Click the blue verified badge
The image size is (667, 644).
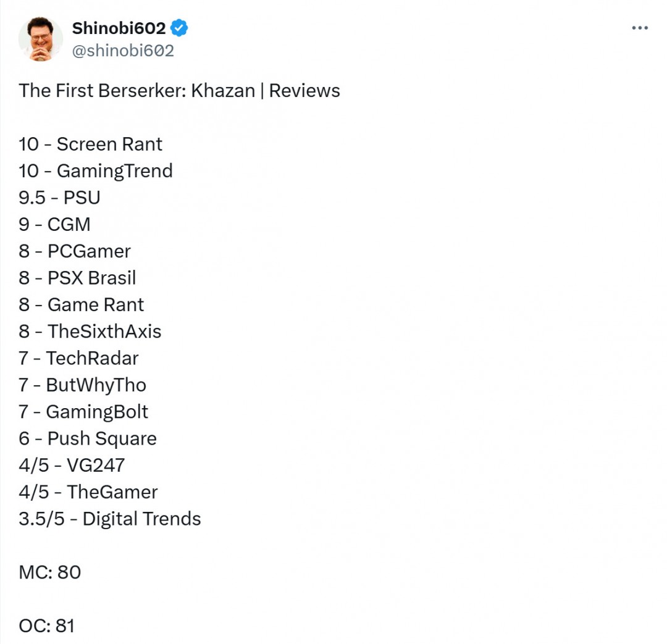(x=179, y=28)
